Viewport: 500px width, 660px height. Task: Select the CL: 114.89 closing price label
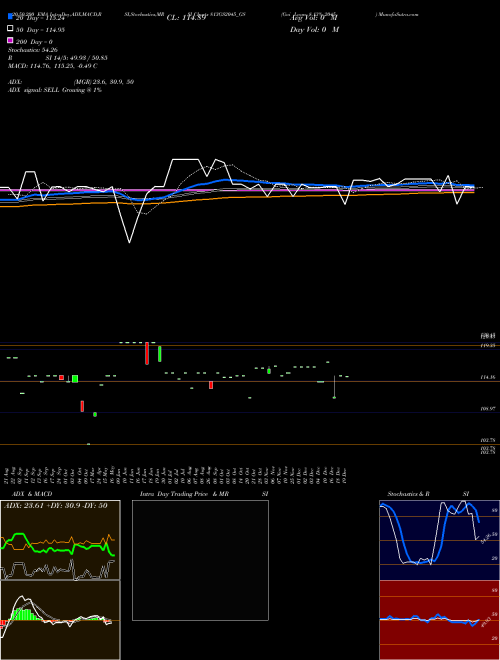pos(186,18)
